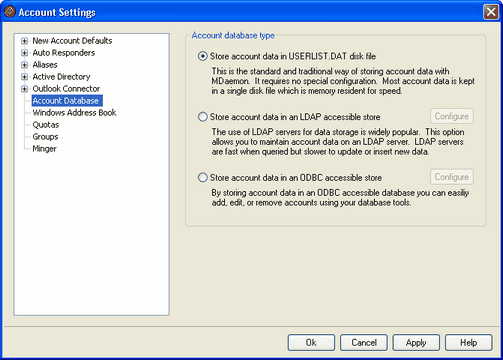Apply the account database changes
Image resolution: width=503 pixels, height=360 pixels.
click(x=416, y=343)
